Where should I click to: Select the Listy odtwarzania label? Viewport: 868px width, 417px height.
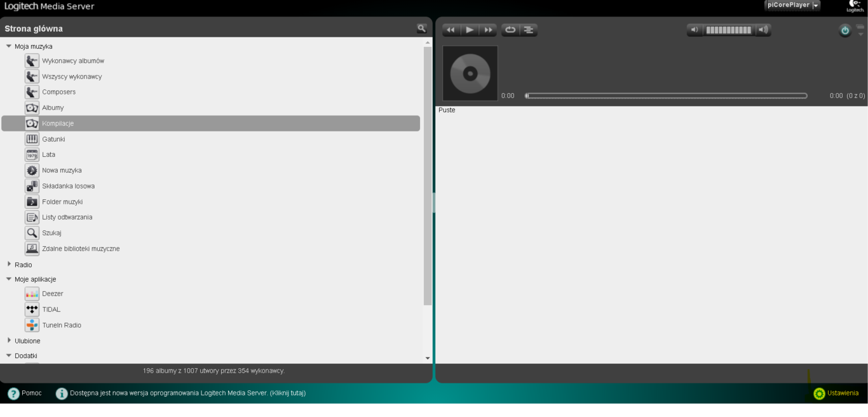[x=67, y=217]
